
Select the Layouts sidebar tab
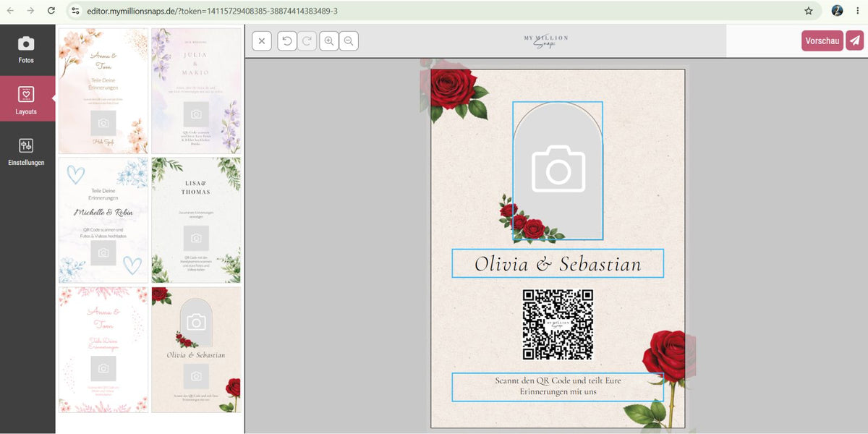click(x=27, y=98)
